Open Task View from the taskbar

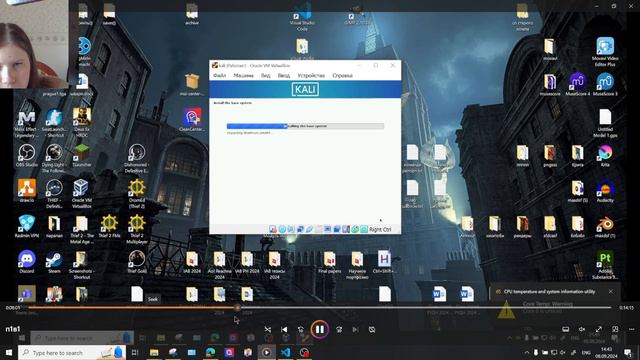click(x=135, y=352)
